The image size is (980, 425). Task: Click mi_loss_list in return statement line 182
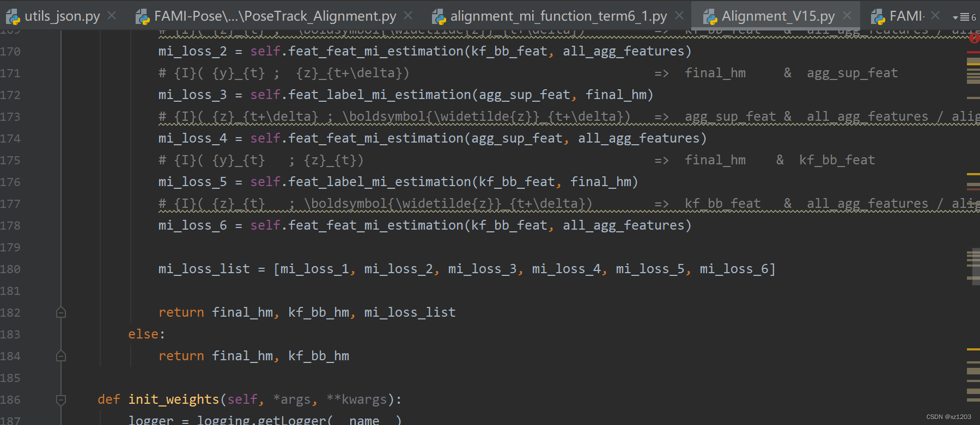tap(410, 312)
